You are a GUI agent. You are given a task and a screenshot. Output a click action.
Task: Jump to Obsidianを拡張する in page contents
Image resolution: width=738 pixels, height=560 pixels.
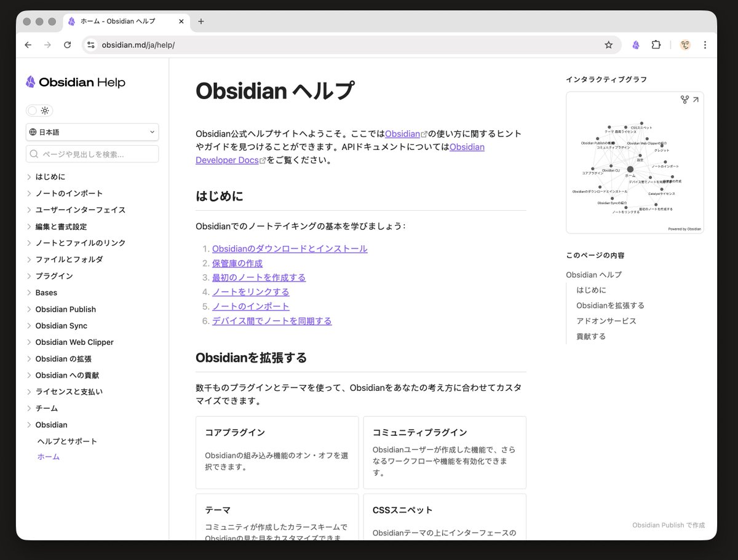point(610,306)
